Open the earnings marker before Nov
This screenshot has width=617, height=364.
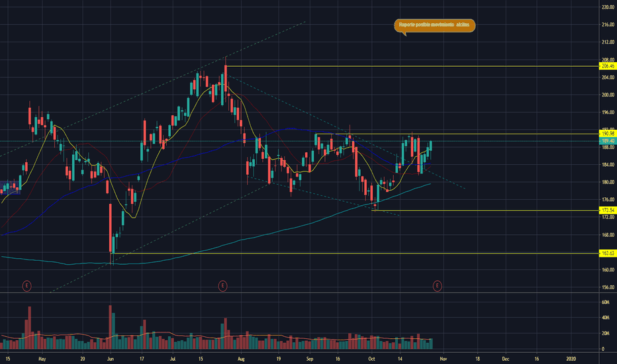(437, 285)
